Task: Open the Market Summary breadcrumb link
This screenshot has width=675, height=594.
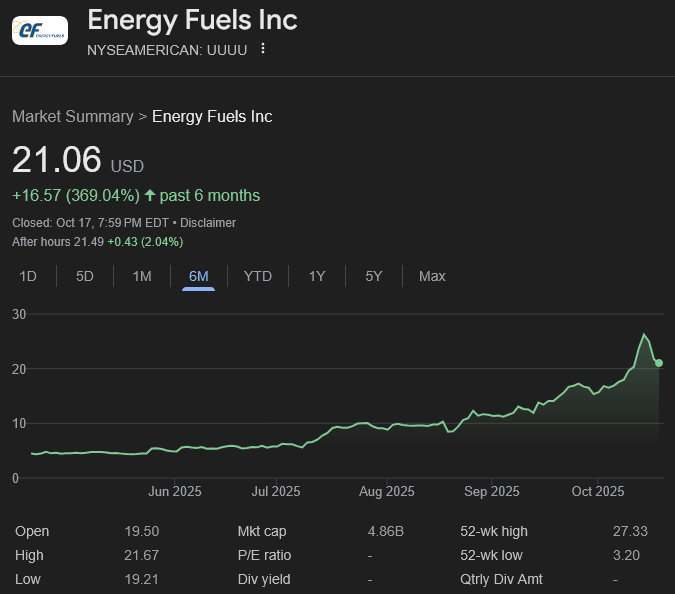Action: 72,116
